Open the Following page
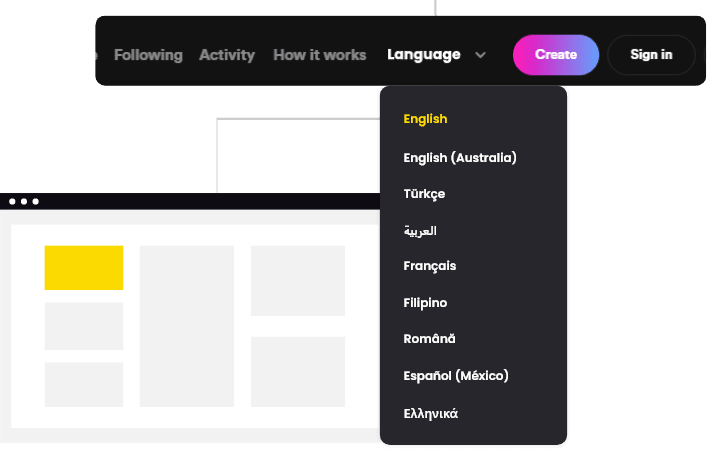707x453 pixels. pyautogui.click(x=148, y=55)
